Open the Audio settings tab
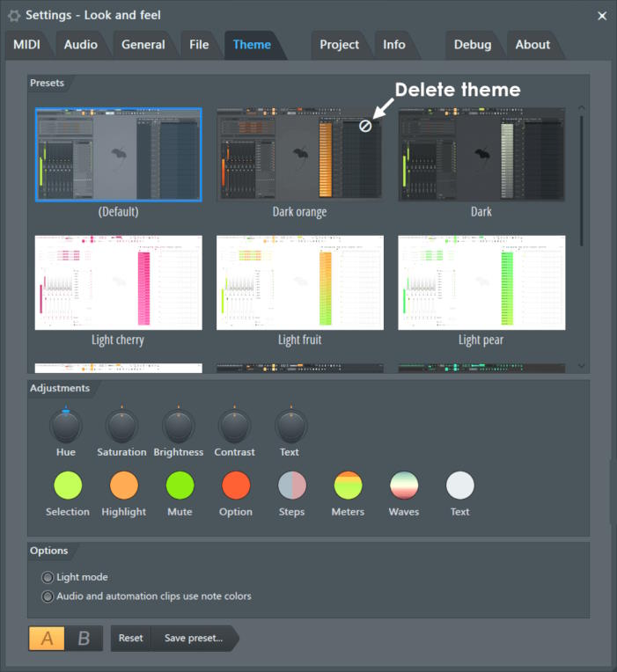 click(81, 45)
